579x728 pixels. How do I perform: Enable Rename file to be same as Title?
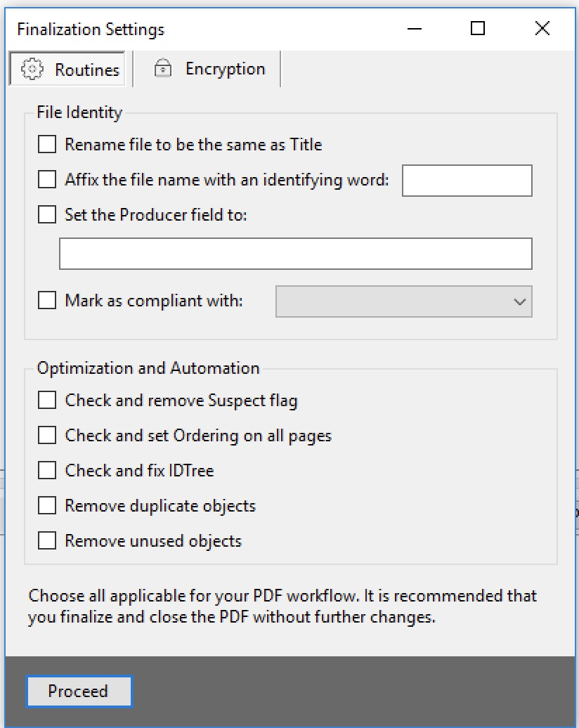click(47, 145)
